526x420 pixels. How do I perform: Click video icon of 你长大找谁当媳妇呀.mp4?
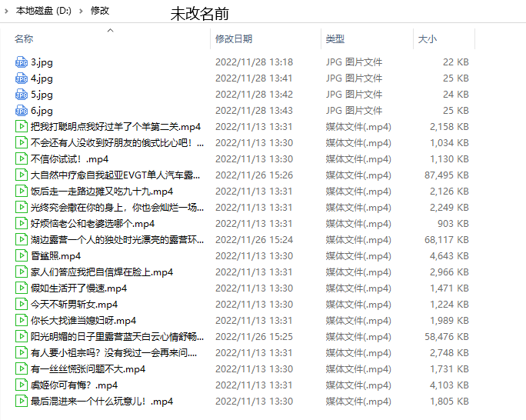(x=22, y=320)
